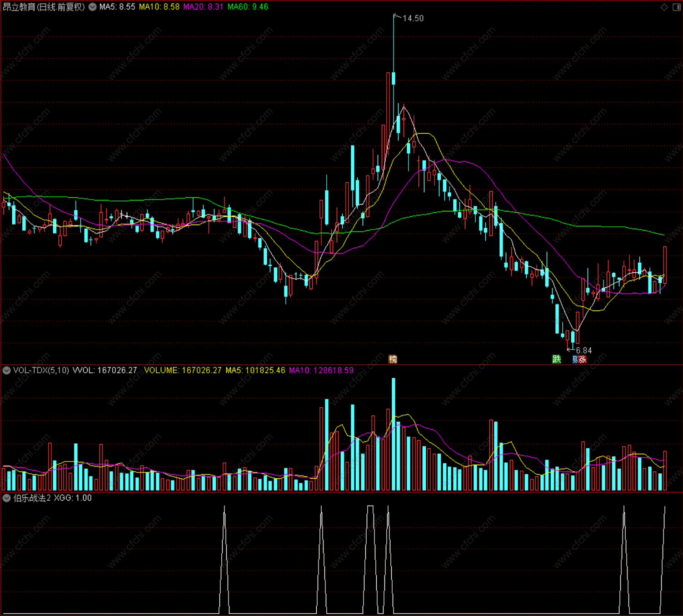Click the green 跌 marker icon

(557, 359)
